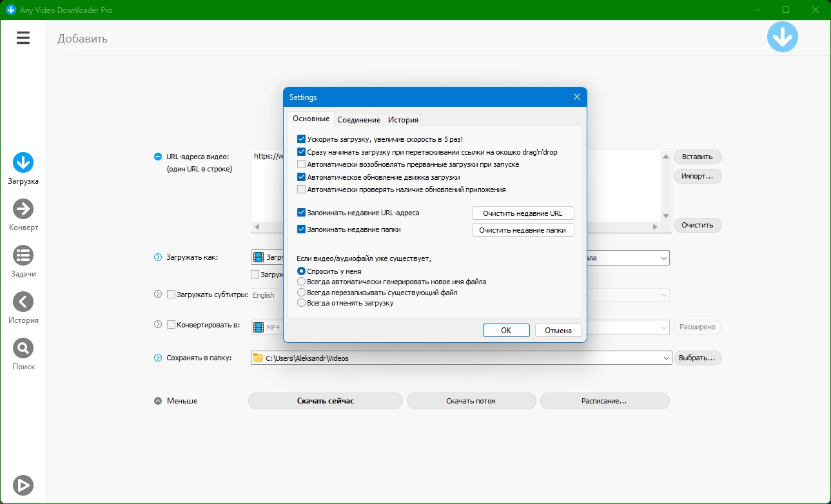Screen dimensions: 831x504
Task: Switch to the История settings tab
Action: tap(404, 119)
